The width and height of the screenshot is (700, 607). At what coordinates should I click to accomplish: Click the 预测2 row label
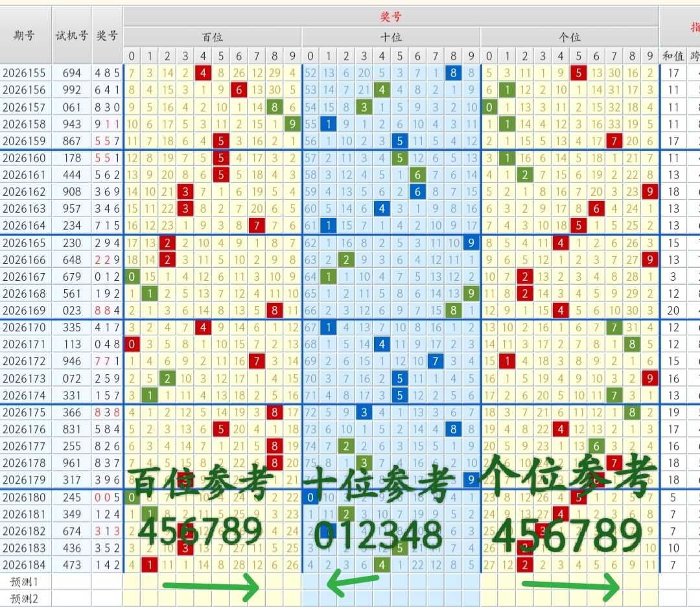click(24, 599)
